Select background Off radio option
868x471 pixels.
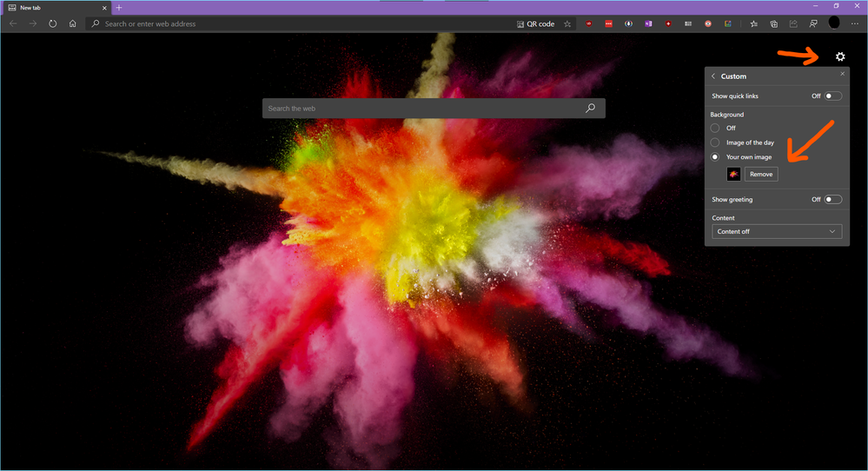pyautogui.click(x=715, y=128)
